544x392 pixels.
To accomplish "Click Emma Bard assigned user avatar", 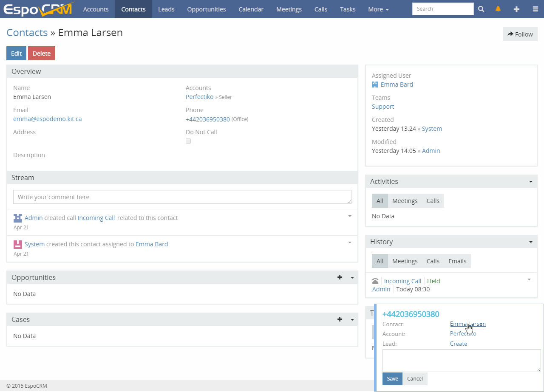I will 375,85.
